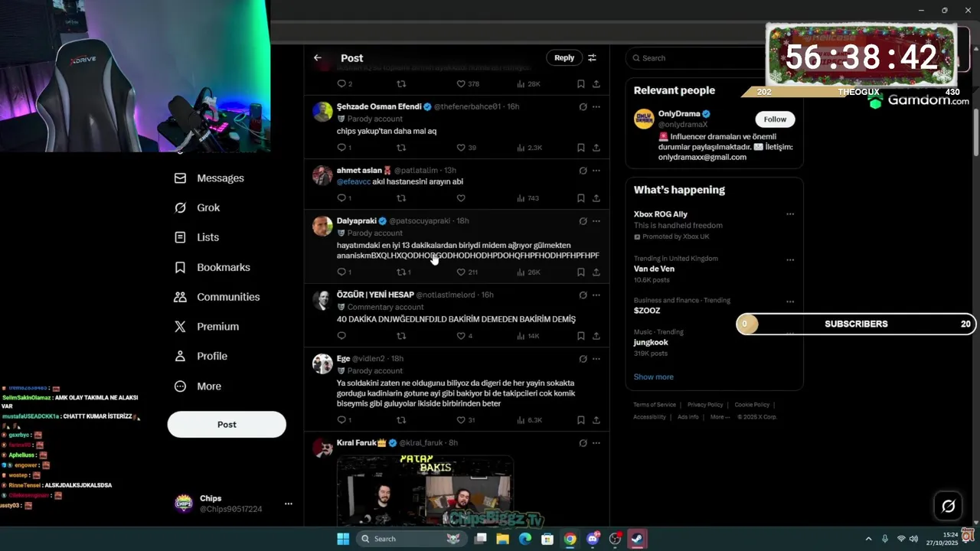Open Lists in the sidebar
Image resolution: width=980 pixels, height=551 pixels.
point(197,238)
